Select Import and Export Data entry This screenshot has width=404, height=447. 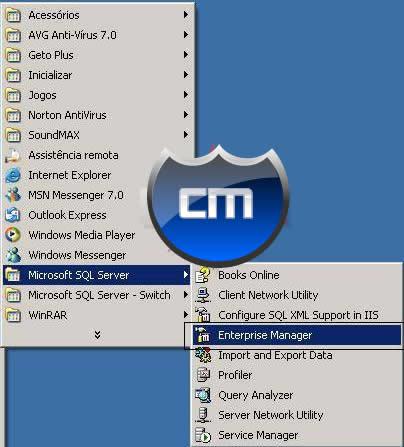point(297,355)
